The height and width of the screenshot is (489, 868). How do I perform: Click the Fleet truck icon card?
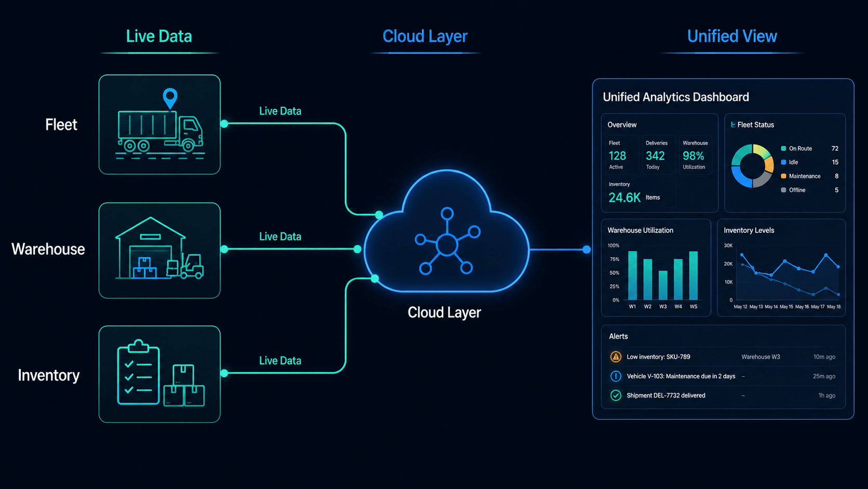pos(159,124)
